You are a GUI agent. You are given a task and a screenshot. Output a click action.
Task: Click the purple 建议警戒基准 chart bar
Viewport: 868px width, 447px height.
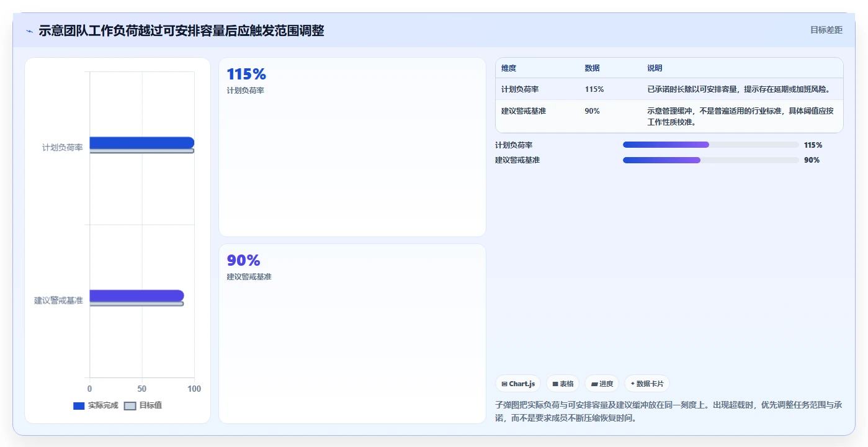[x=137, y=296]
